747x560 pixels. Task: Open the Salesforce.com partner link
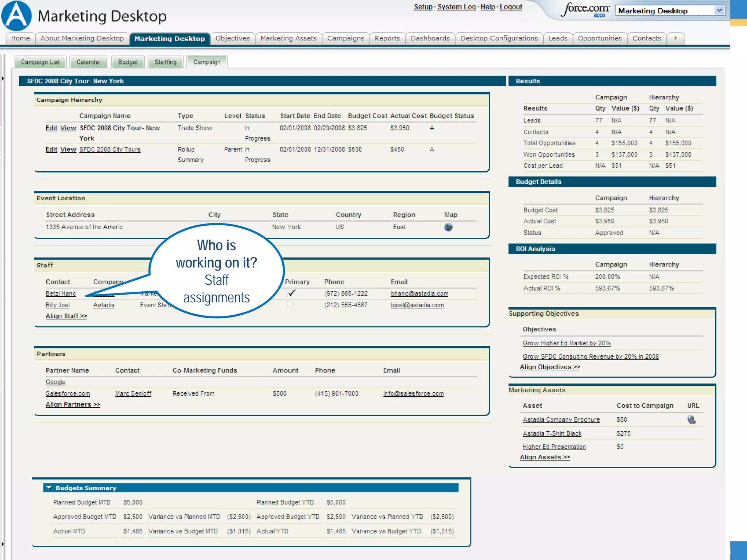coord(67,394)
